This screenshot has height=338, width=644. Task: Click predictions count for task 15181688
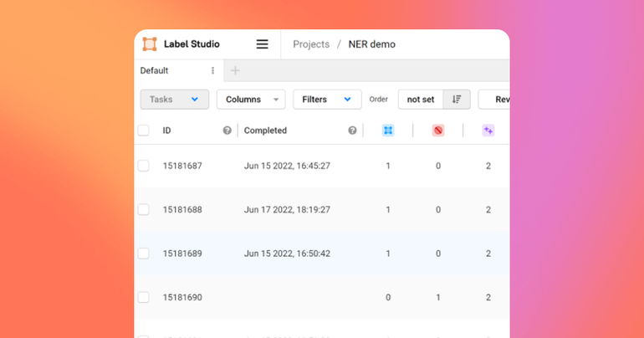point(488,210)
